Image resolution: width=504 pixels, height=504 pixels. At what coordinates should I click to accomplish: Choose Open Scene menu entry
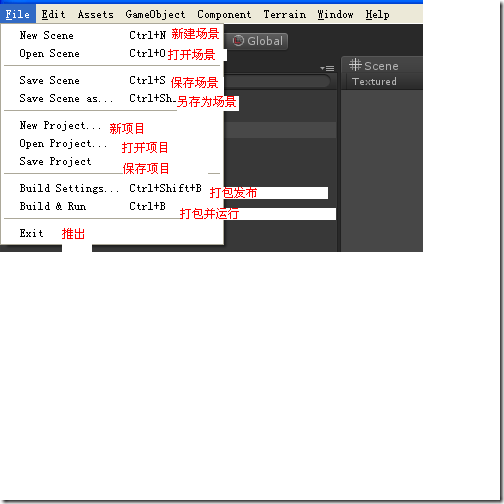click(112, 53)
